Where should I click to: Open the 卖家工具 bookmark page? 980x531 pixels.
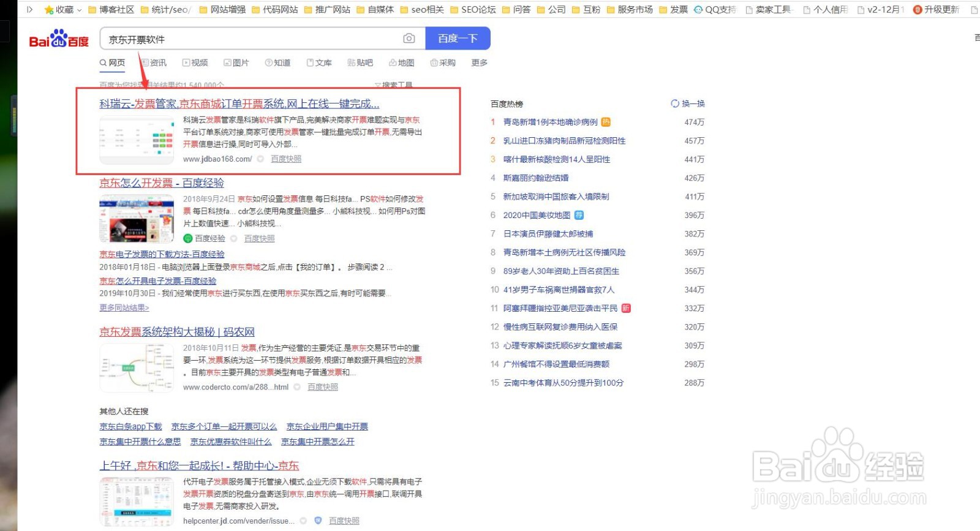pyautogui.click(x=769, y=10)
